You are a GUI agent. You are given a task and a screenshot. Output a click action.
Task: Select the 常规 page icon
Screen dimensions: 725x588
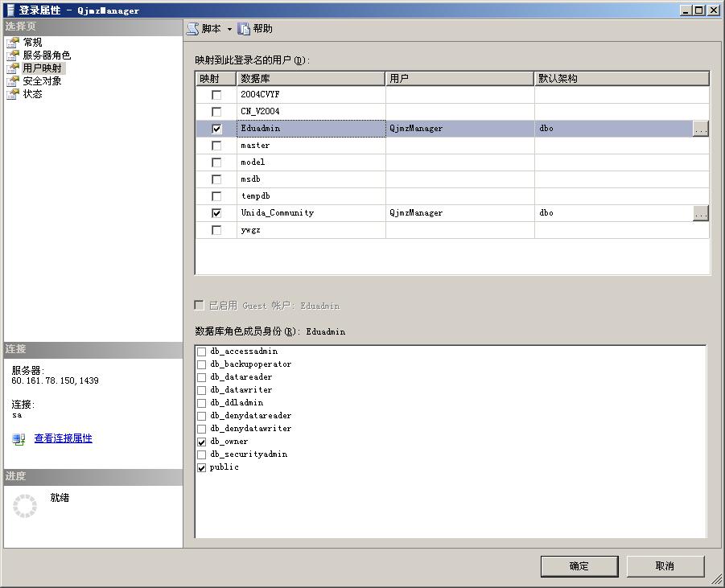point(13,43)
